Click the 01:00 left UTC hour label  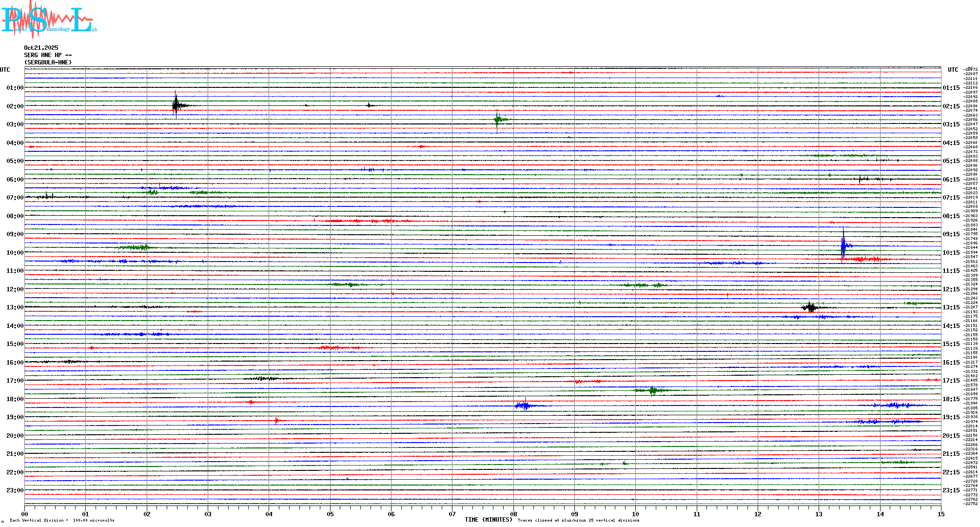[x=15, y=88]
